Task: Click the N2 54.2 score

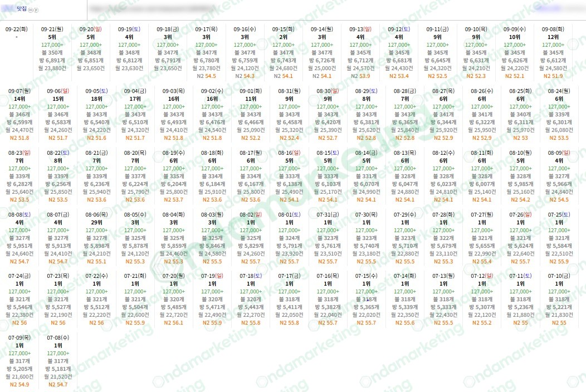Action: pyautogui.click(x=521, y=200)
